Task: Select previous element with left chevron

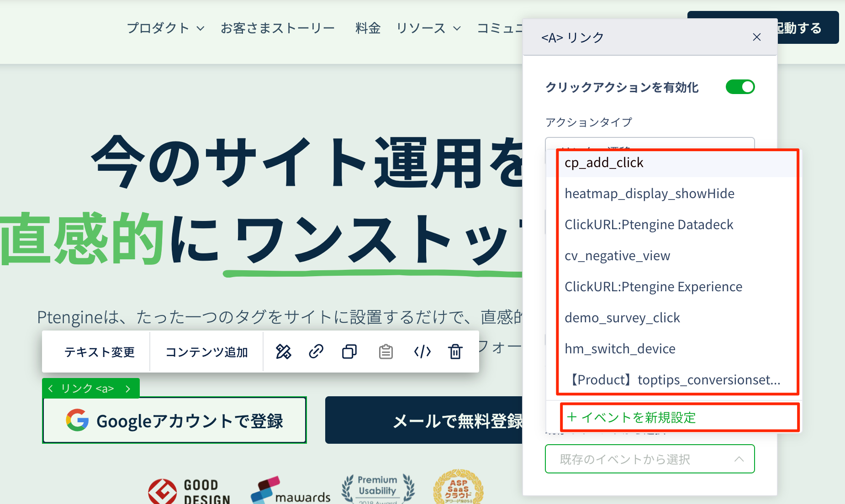Action: [51, 388]
